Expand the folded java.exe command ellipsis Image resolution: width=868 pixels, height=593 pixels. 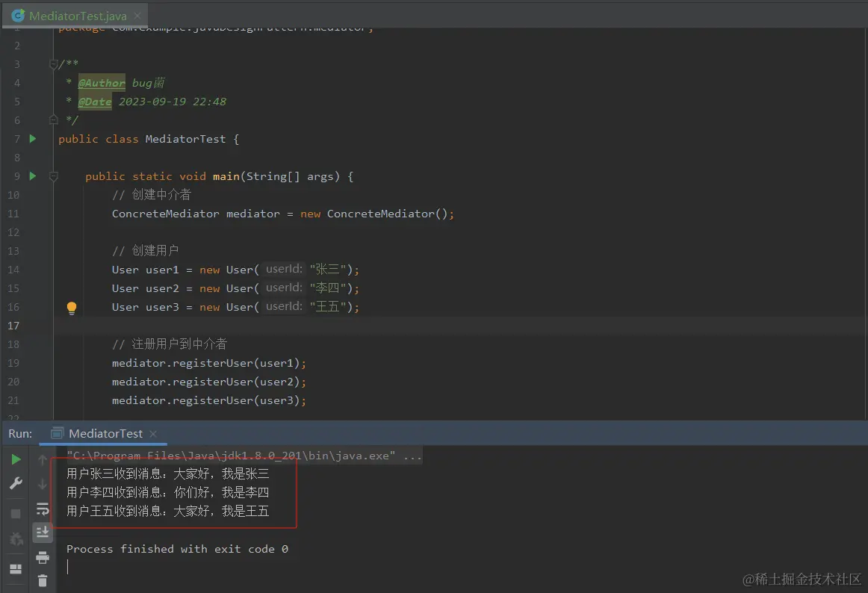click(412, 456)
